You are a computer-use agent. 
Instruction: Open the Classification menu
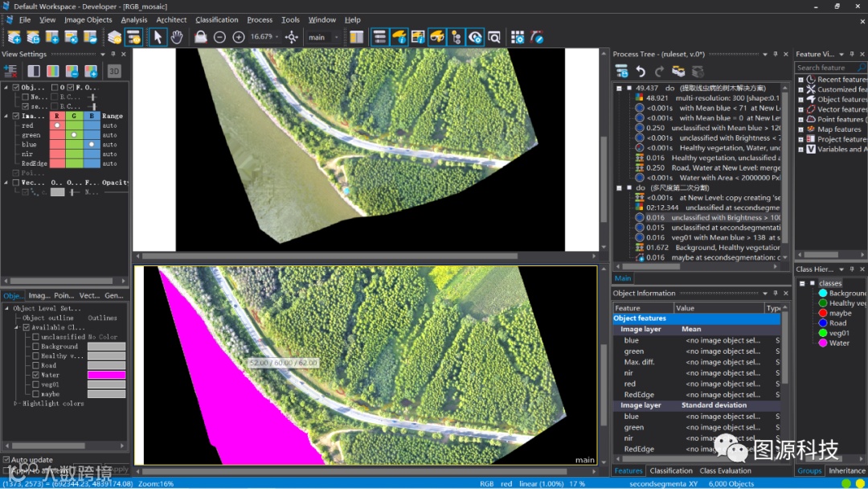(217, 19)
